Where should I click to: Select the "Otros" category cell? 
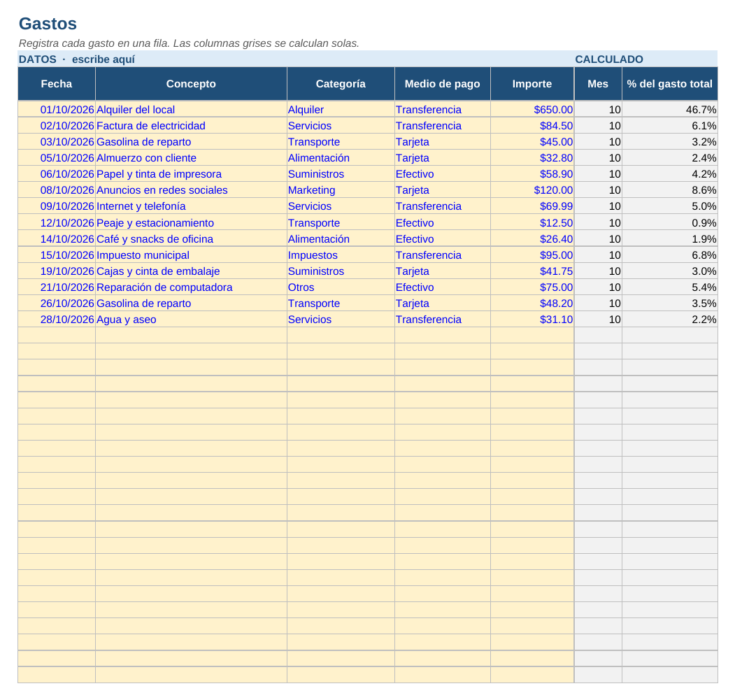point(341,287)
